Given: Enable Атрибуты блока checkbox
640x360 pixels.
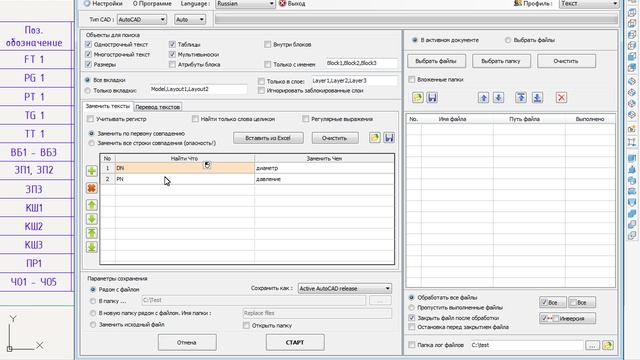Looking at the screenshot, I should tap(172, 64).
